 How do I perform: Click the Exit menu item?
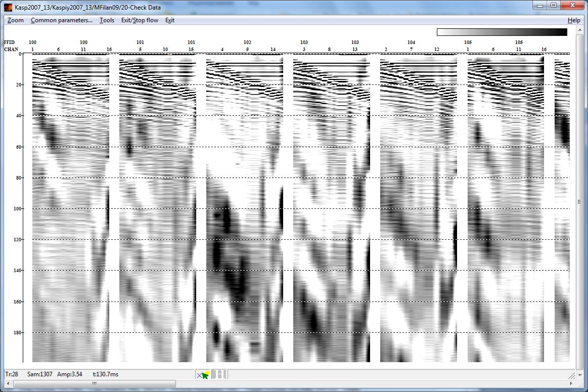170,20
